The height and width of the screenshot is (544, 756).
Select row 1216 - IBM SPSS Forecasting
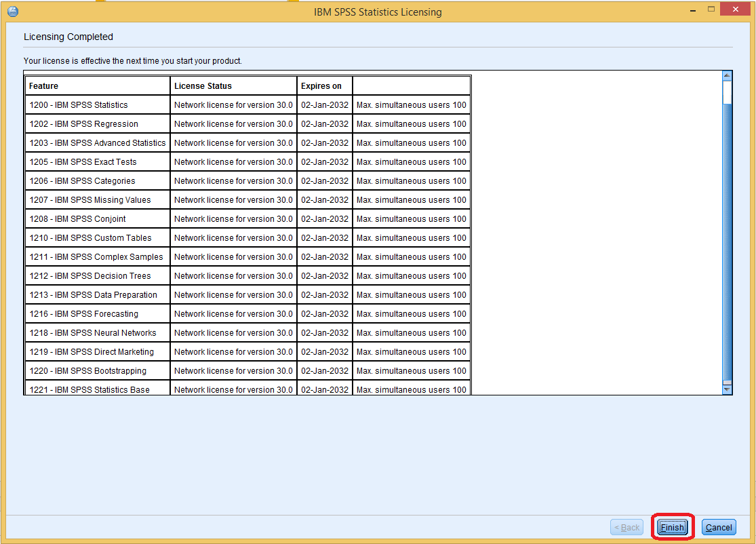(248, 314)
